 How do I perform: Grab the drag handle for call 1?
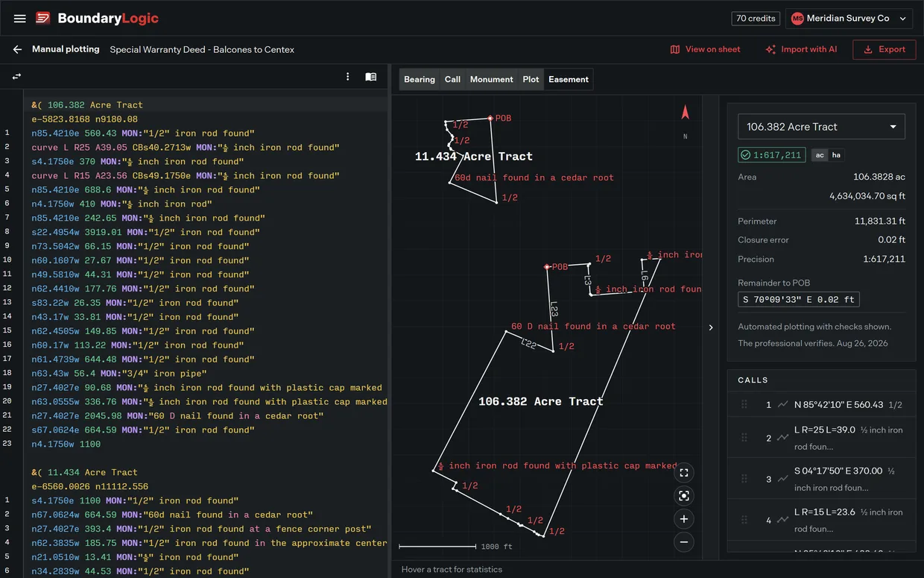tap(744, 404)
